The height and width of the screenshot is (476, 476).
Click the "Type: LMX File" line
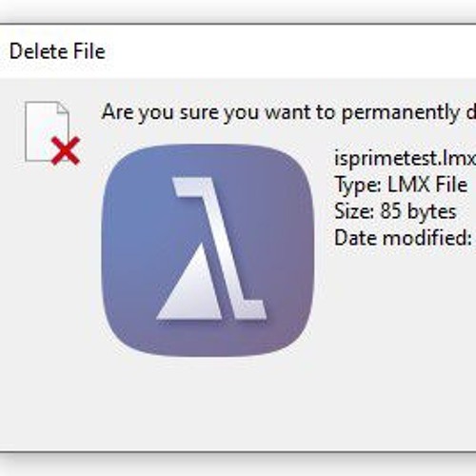(401, 185)
